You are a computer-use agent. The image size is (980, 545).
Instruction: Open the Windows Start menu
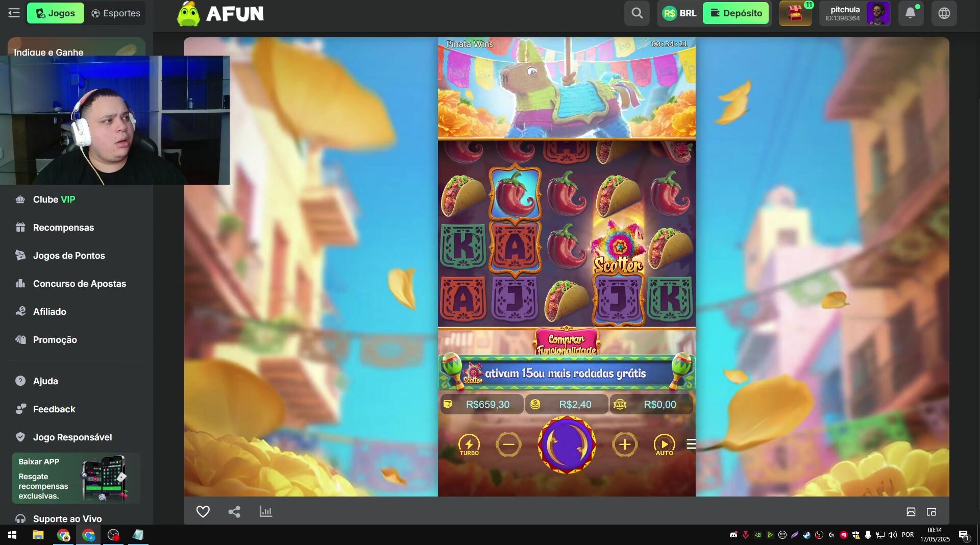tap(12, 535)
